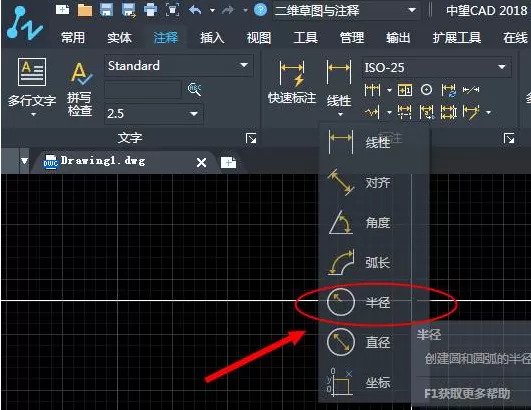
Task: Open the ISO-25 dimension style dropdown
Action: click(x=436, y=67)
